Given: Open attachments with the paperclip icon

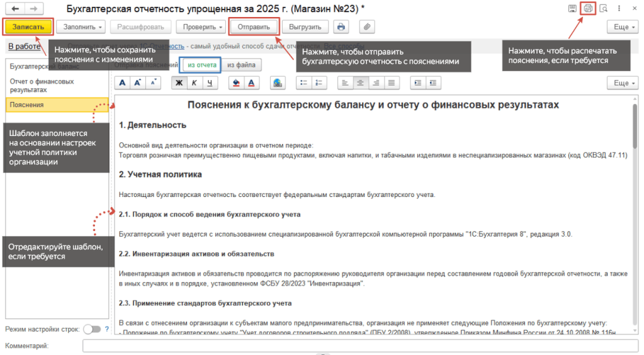Looking at the screenshot, I should pos(367,26).
